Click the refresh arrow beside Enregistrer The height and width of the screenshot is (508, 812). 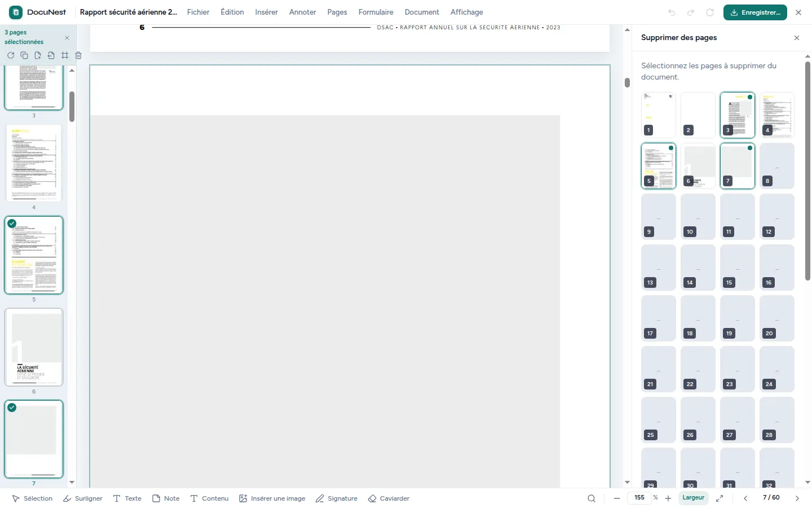[x=710, y=12]
